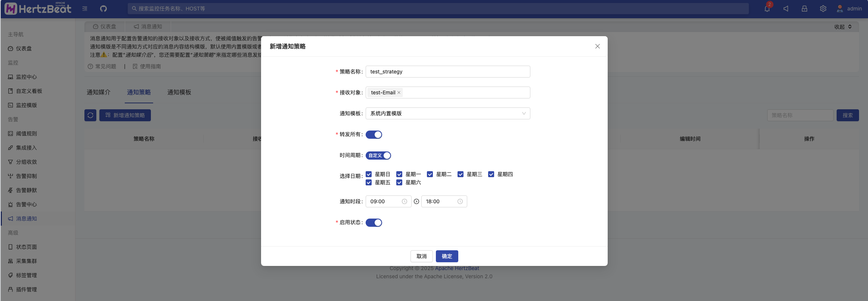This screenshot has height=301, width=868.
Task: Open clock picker on the 18:00 end time
Action: [x=460, y=201]
